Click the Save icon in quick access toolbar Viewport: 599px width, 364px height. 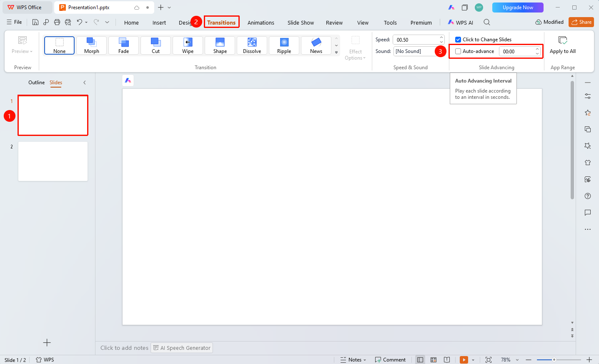point(35,22)
